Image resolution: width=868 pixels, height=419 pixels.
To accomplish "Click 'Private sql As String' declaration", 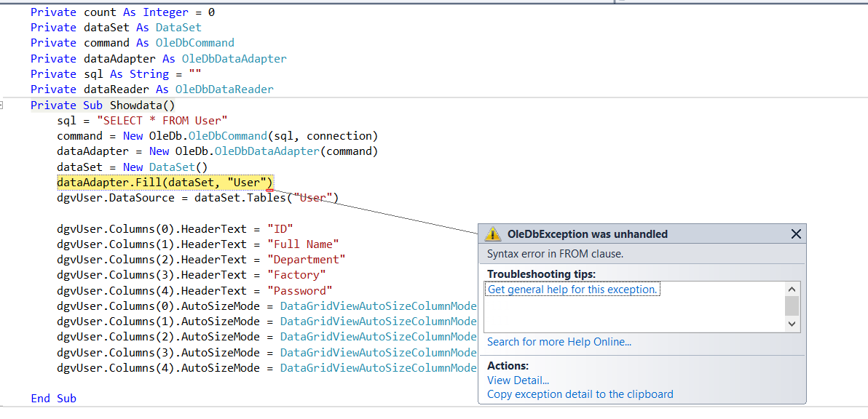I will [x=116, y=74].
